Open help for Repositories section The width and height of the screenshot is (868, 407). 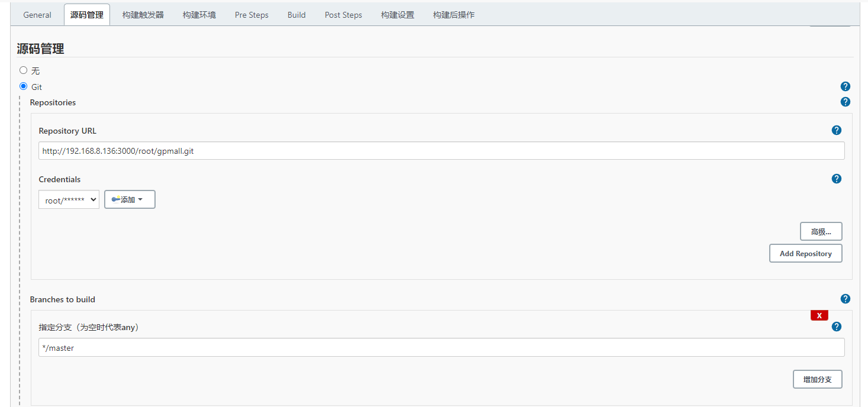[x=845, y=102]
